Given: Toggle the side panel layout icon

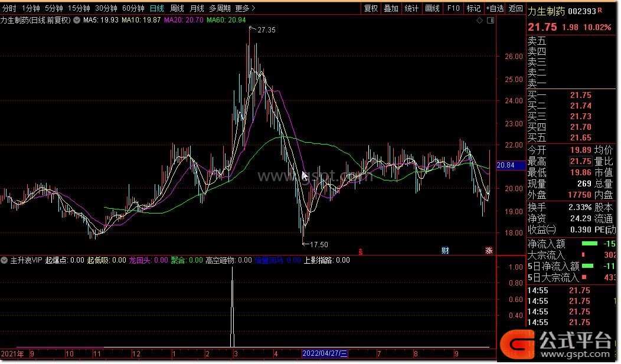Looking at the screenshot, I should (491, 20).
